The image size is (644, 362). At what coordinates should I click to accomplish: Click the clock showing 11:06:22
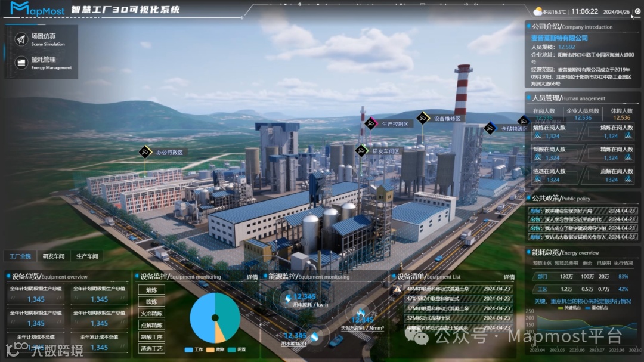click(584, 11)
